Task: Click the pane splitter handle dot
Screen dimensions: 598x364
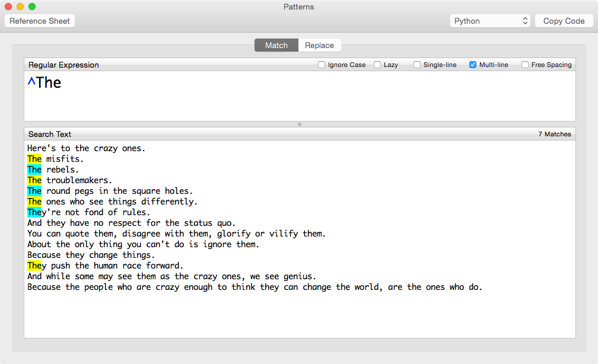Action: pos(300,124)
